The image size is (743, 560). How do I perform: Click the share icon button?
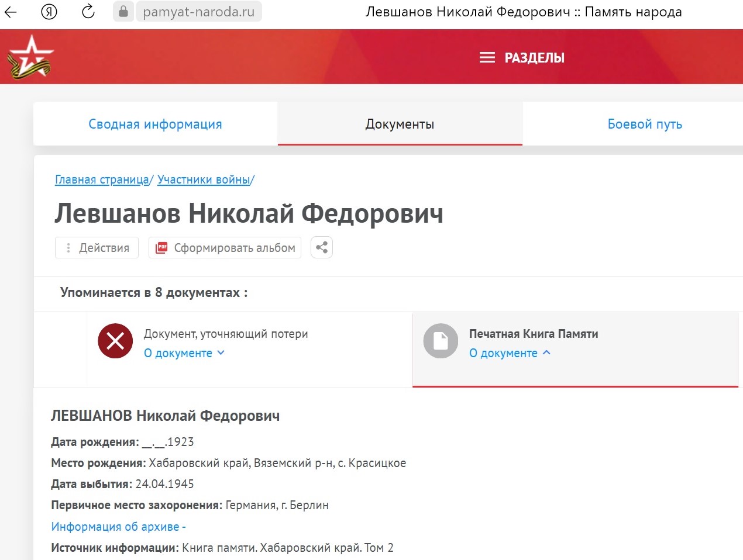pyautogui.click(x=321, y=248)
